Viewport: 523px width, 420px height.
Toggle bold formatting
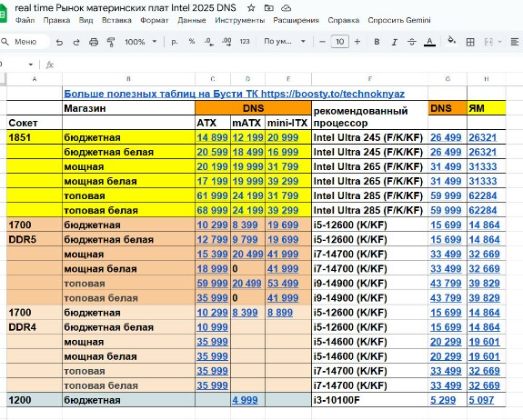coord(377,42)
